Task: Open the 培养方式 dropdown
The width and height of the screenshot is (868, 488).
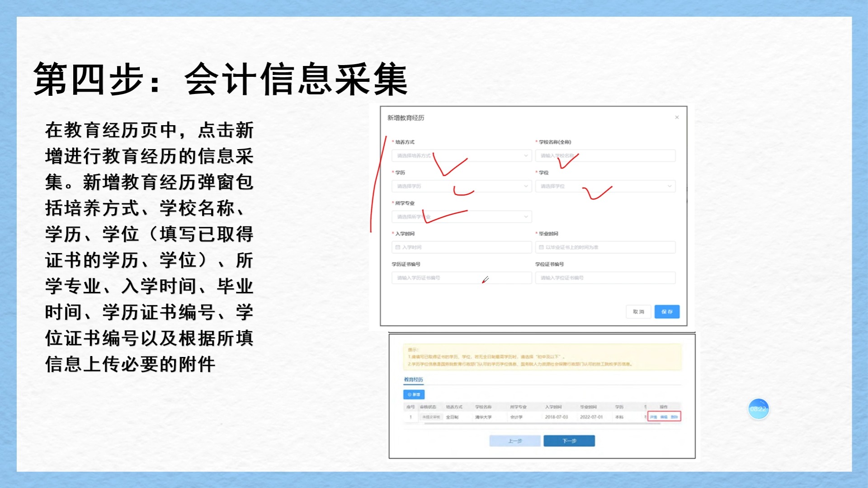Action: 461,155
